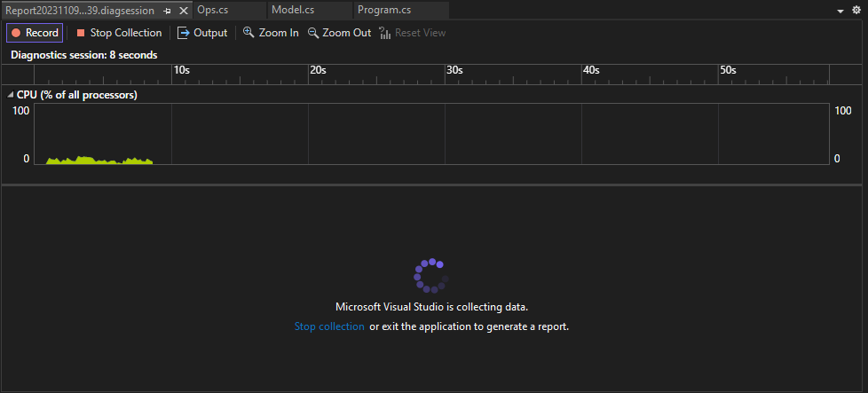
Task: Click the 20s marker on the ruler
Action: click(x=318, y=70)
